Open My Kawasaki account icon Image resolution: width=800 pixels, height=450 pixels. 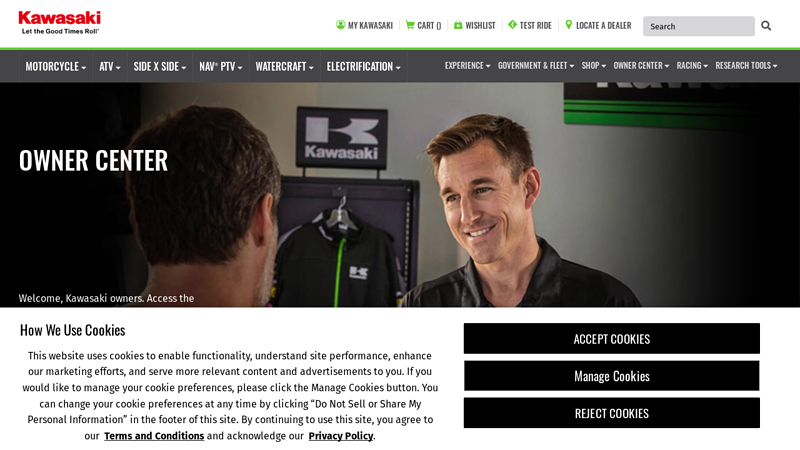[x=340, y=24]
